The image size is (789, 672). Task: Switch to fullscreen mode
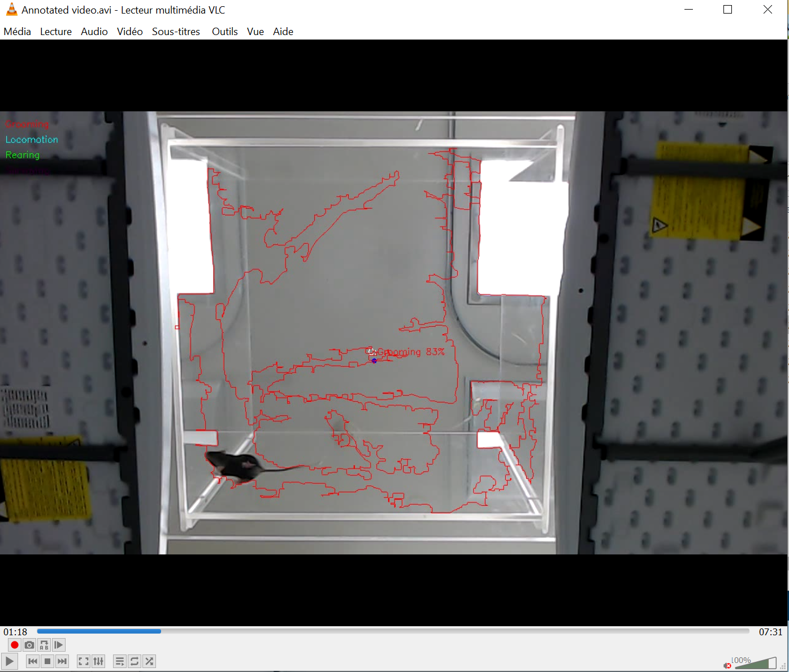coord(84,661)
